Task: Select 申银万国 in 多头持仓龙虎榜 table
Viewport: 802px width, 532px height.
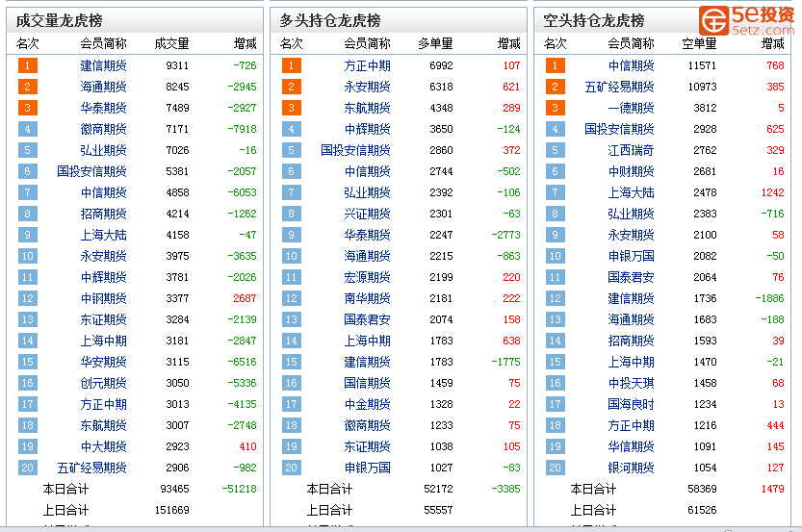Action: click(x=367, y=468)
